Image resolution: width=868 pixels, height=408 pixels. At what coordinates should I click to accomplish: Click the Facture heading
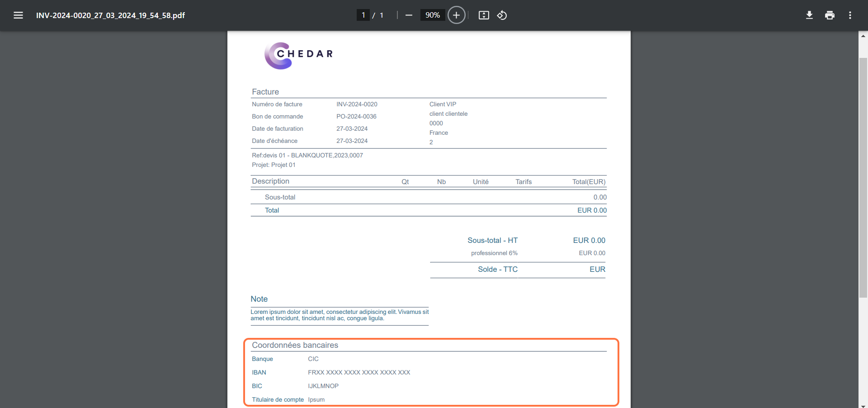pyautogui.click(x=265, y=92)
